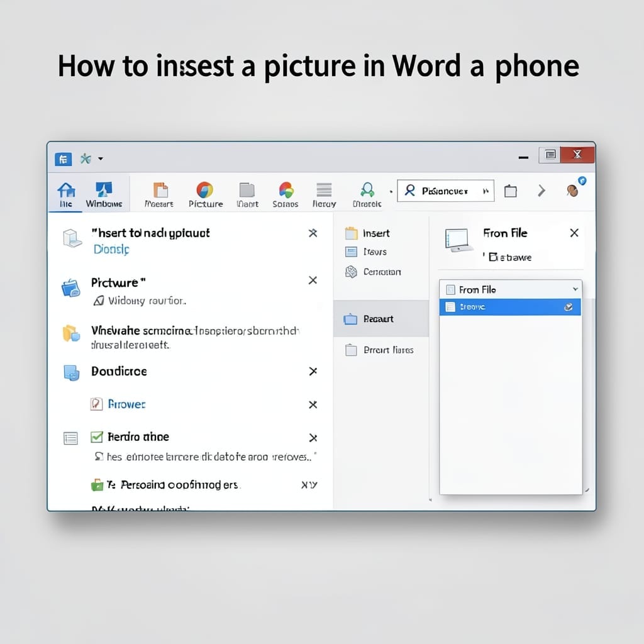Click the Doudictoe blue document icon
The height and width of the screenshot is (644, 644).
72,372
